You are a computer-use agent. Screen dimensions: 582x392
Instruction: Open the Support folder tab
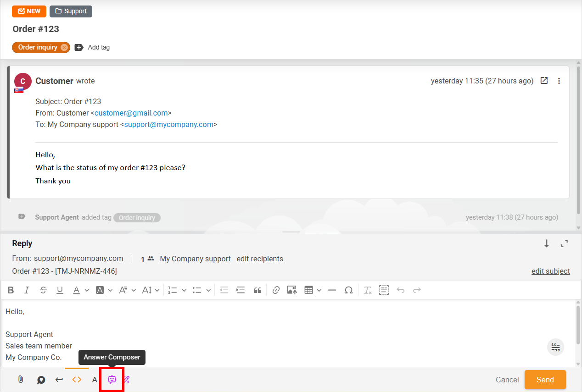tap(71, 11)
